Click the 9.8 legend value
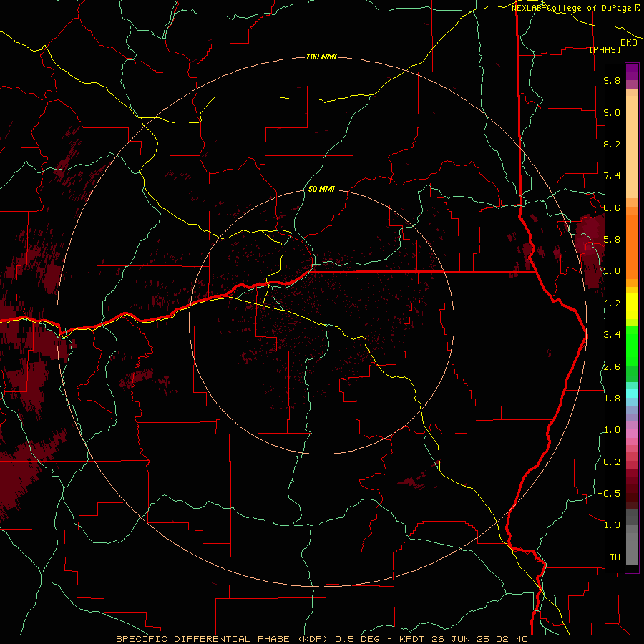The image size is (644, 644). click(x=612, y=80)
